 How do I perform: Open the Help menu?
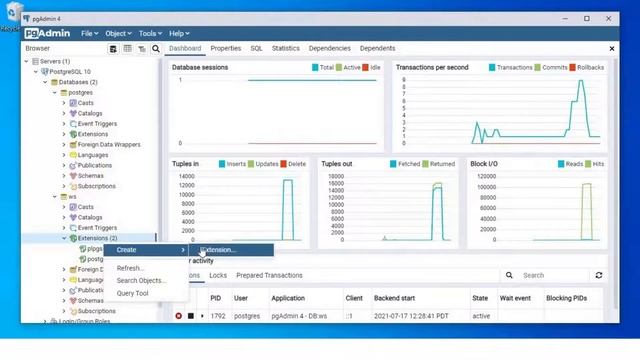[179, 33]
